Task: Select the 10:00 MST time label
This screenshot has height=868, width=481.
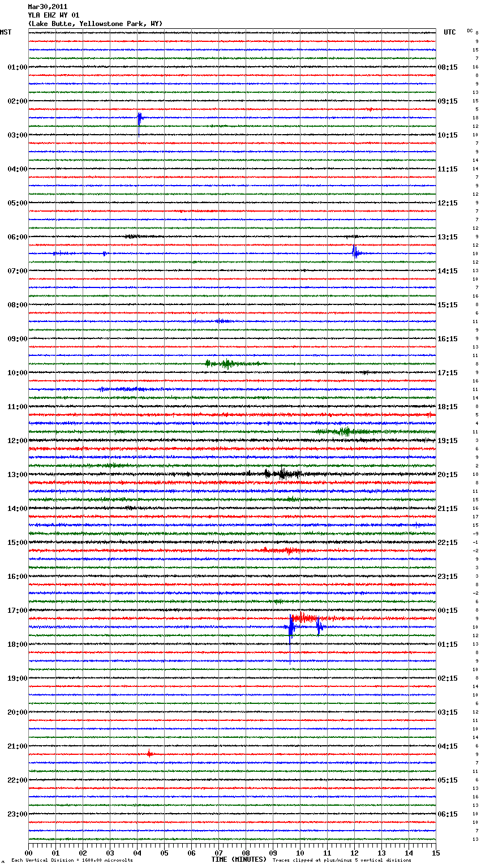Action: [x=18, y=373]
